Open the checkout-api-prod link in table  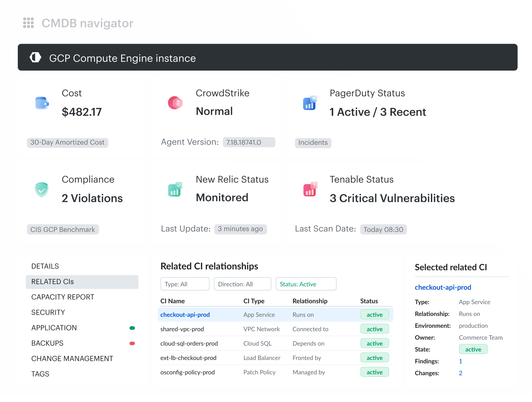[x=185, y=315]
